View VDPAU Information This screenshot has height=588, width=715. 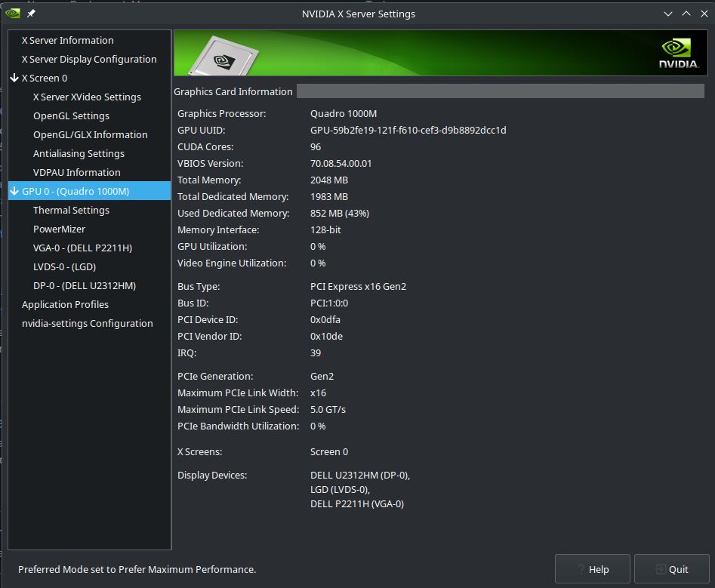[76, 173]
